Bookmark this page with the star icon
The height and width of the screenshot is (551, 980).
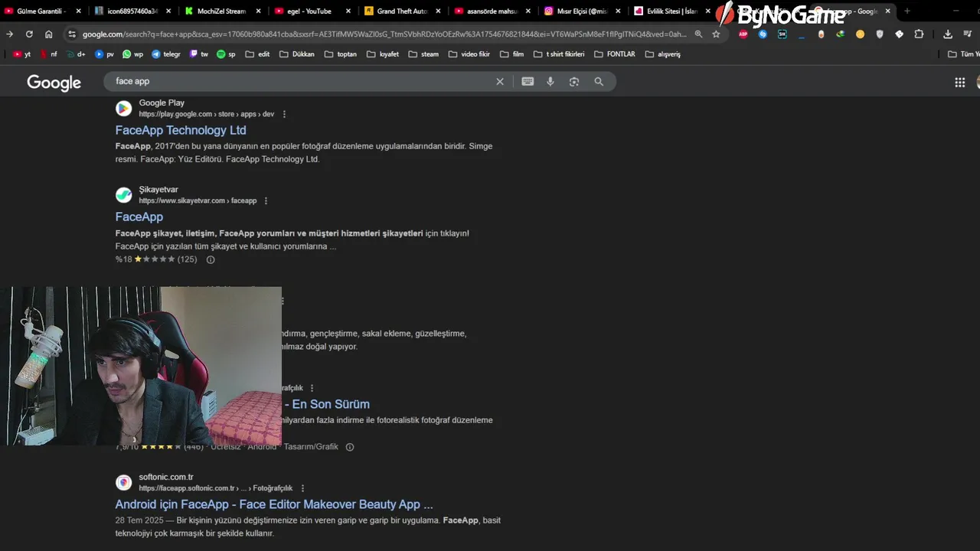[x=716, y=34]
